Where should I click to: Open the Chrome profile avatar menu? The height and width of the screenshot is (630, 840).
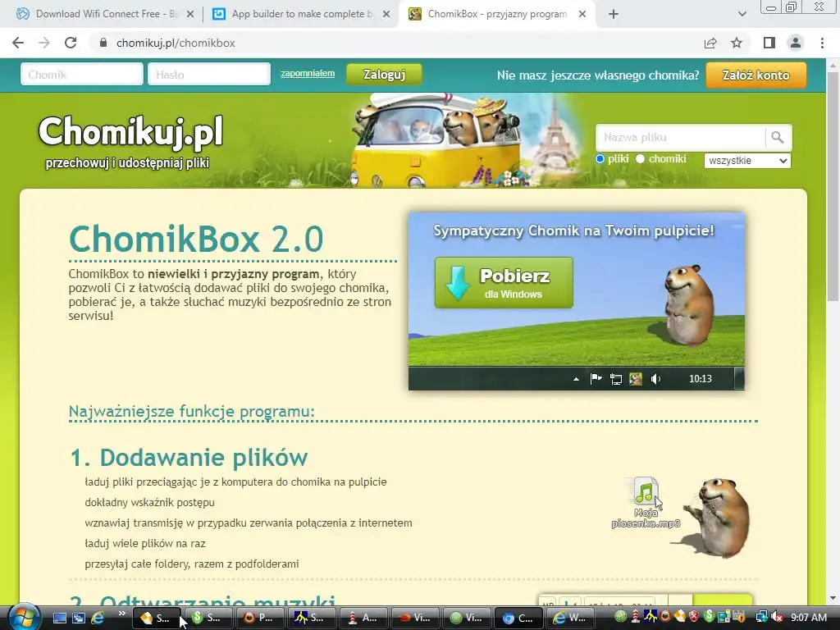point(796,43)
